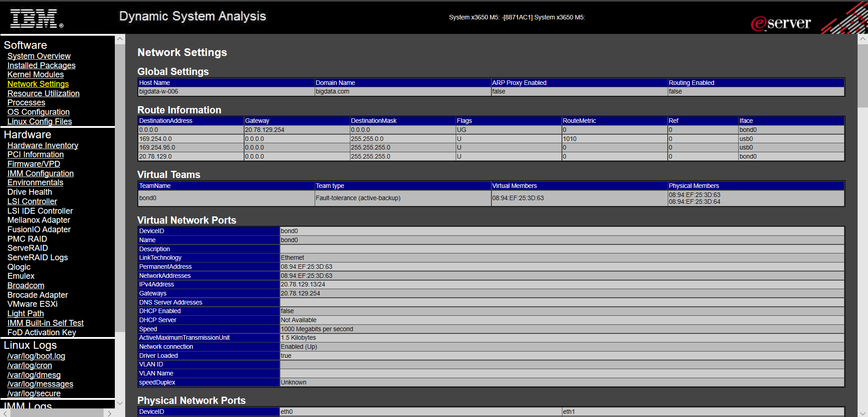Open Firmware/VPD details
The image size is (868, 417).
33,164
